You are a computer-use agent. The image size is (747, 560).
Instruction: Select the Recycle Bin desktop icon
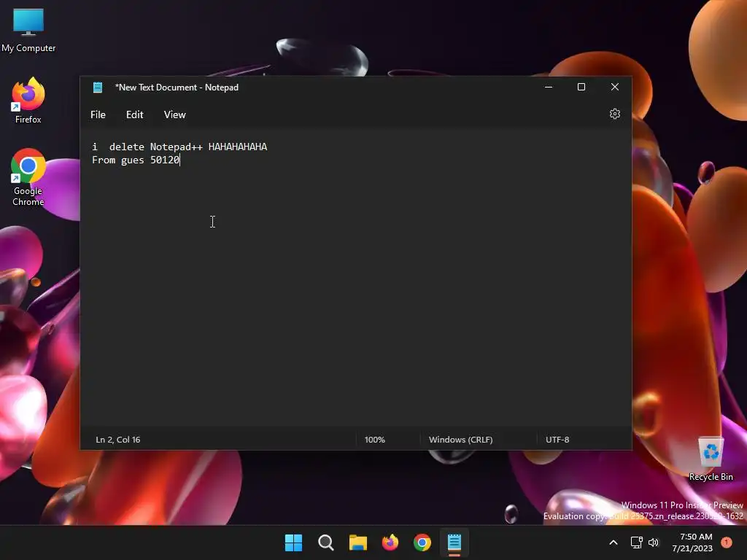pyautogui.click(x=711, y=459)
